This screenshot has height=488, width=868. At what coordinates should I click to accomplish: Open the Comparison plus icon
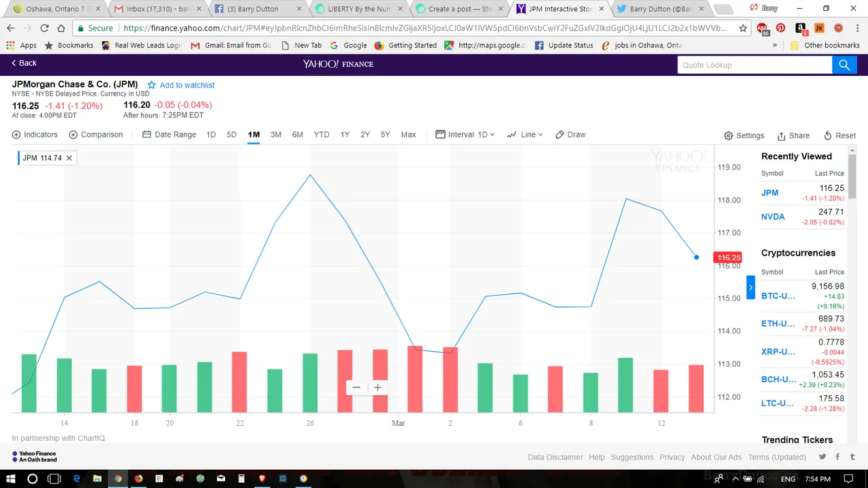click(x=73, y=135)
